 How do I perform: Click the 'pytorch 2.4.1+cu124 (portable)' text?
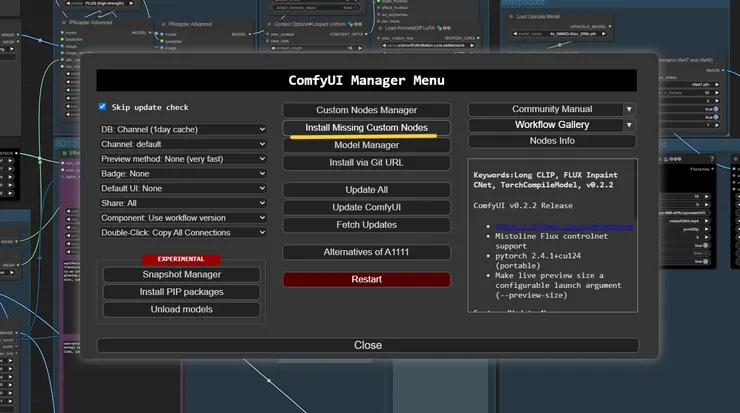pos(538,261)
